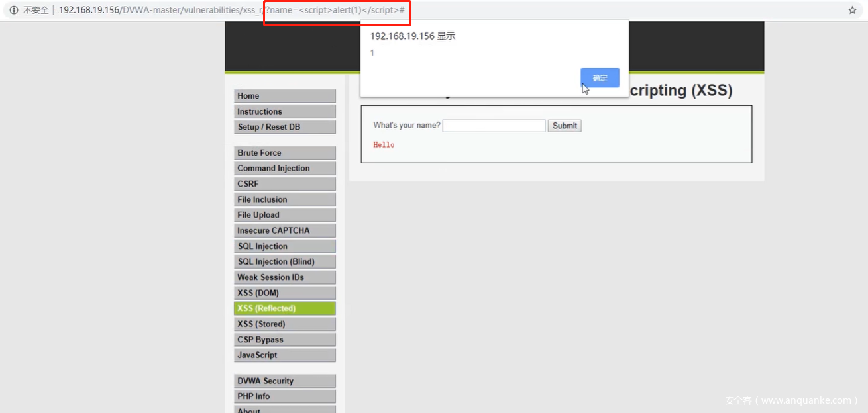Image resolution: width=868 pixels, height=413 pixels.
Task: Open SQL Injection (Blind) page
Action: click(x=285, y=262)
